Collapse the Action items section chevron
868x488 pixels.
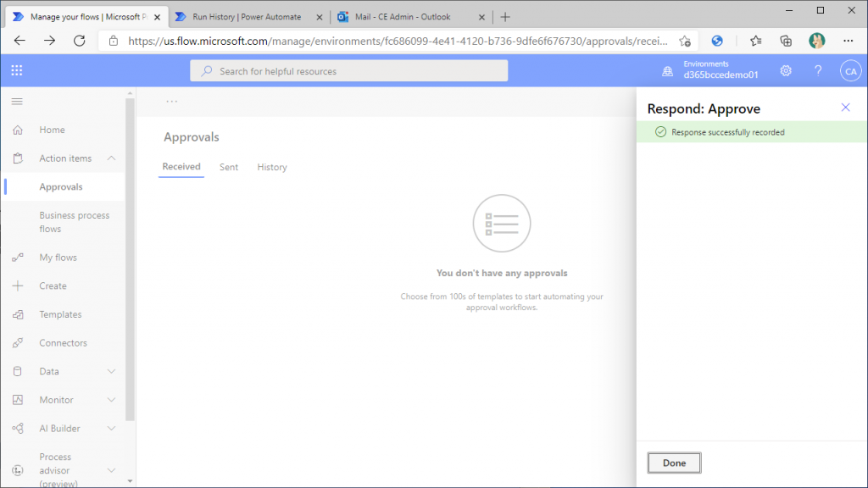coord(111,158)
